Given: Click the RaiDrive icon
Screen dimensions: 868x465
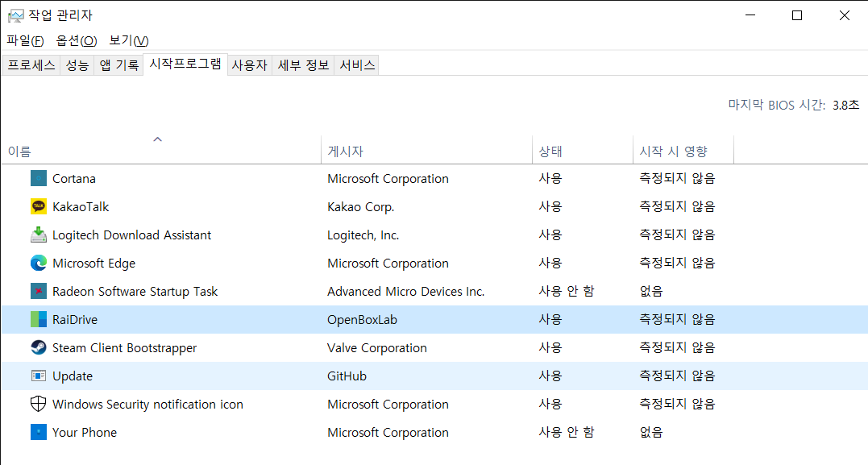Looking at the screenshot, I should click(38, 319).
